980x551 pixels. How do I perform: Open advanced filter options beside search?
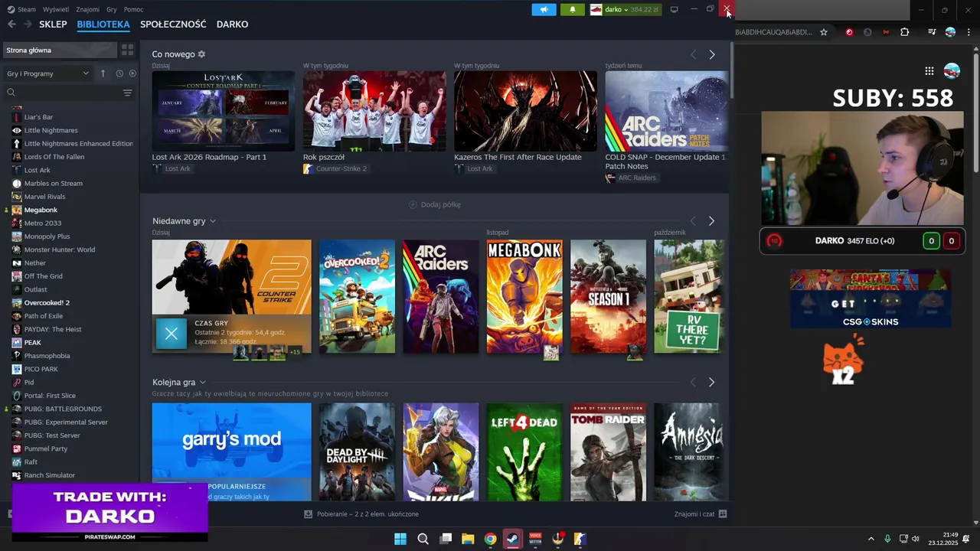(x=127, y=93)
